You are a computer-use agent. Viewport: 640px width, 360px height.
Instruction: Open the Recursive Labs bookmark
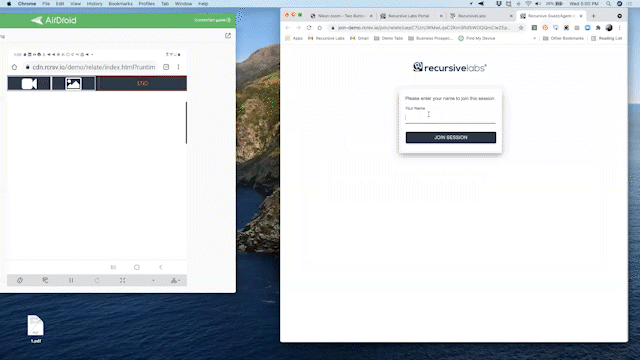pos(326,38)
